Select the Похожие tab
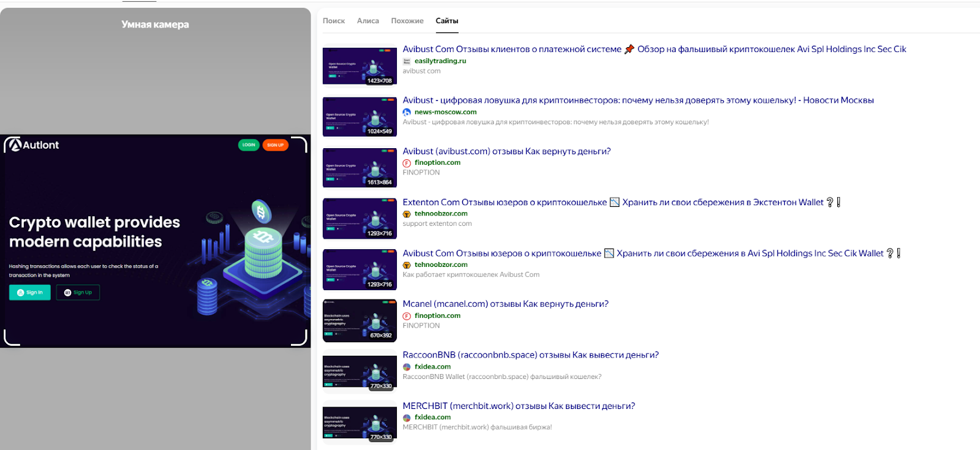Viewport: 980px width, 450px height. pyautogui.click(x=407, y=21)
